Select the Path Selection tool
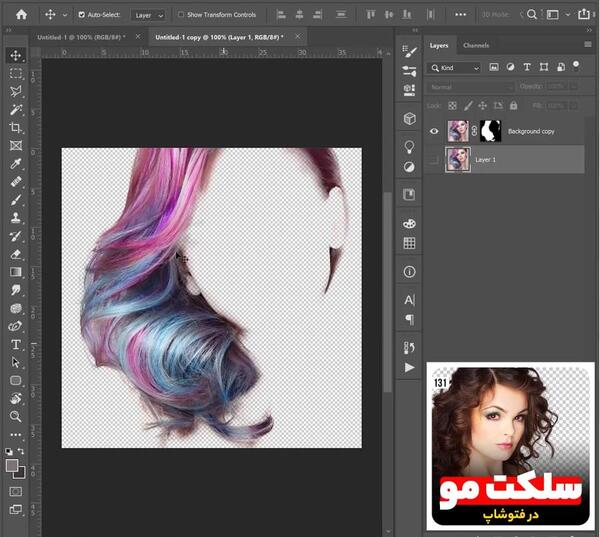The height and width of the screenshot is (537, 600). tap(16, 362)
